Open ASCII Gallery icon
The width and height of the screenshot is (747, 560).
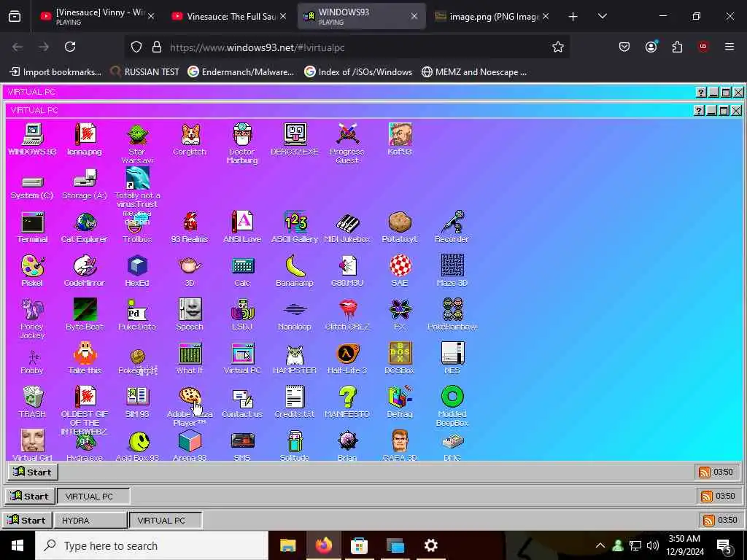click(295, 227)
